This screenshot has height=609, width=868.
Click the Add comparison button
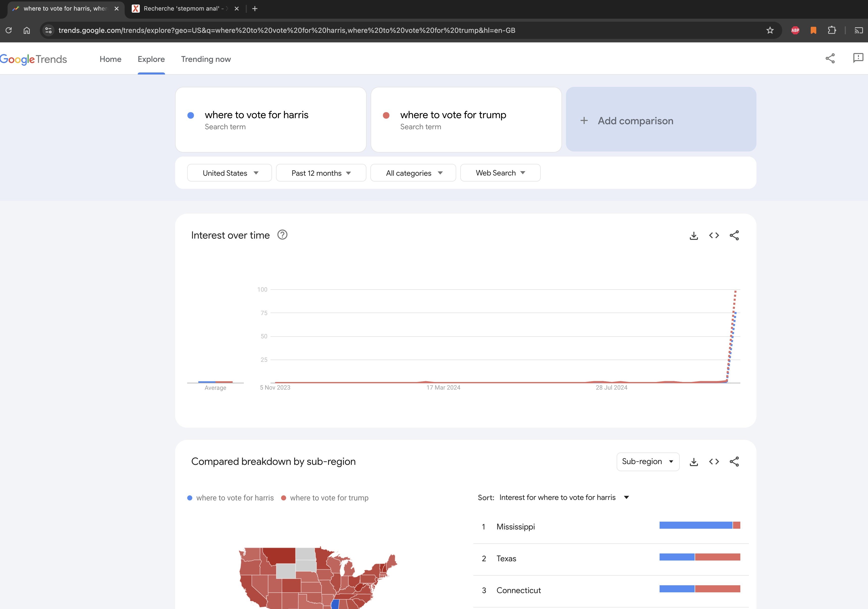coord(661,120)
